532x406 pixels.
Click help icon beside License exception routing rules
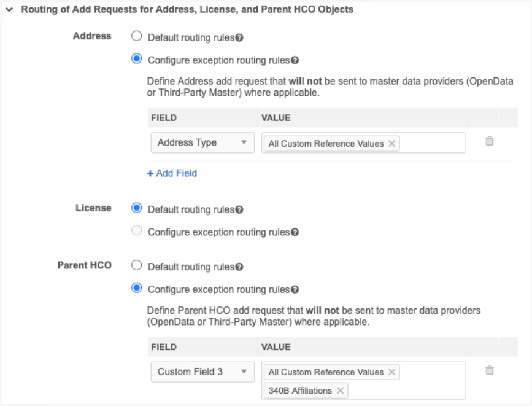(x=295, y=232)
